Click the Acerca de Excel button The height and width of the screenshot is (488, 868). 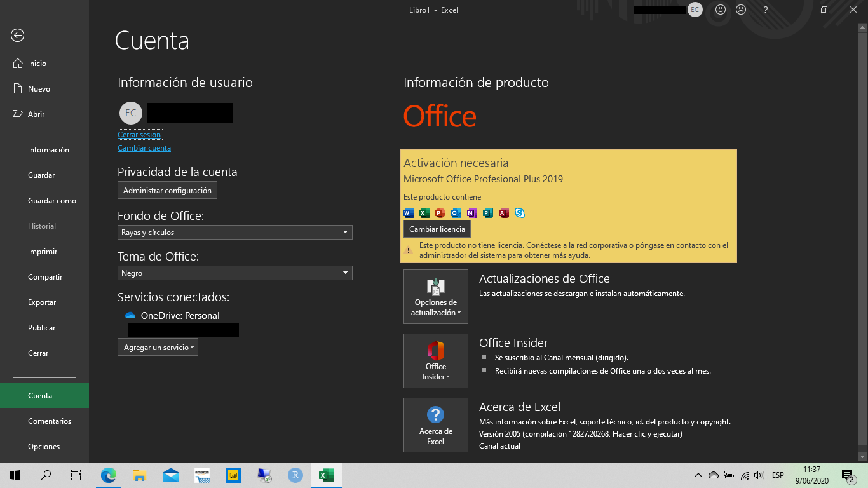pos(436,425)
